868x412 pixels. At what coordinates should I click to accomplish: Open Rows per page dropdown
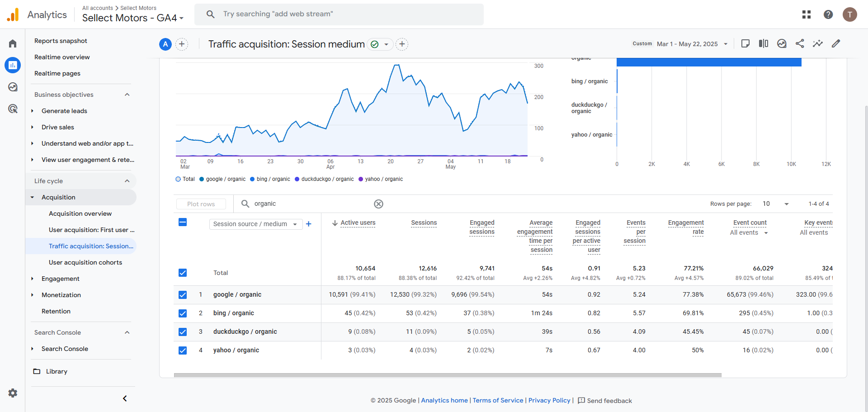pos(776,204)
